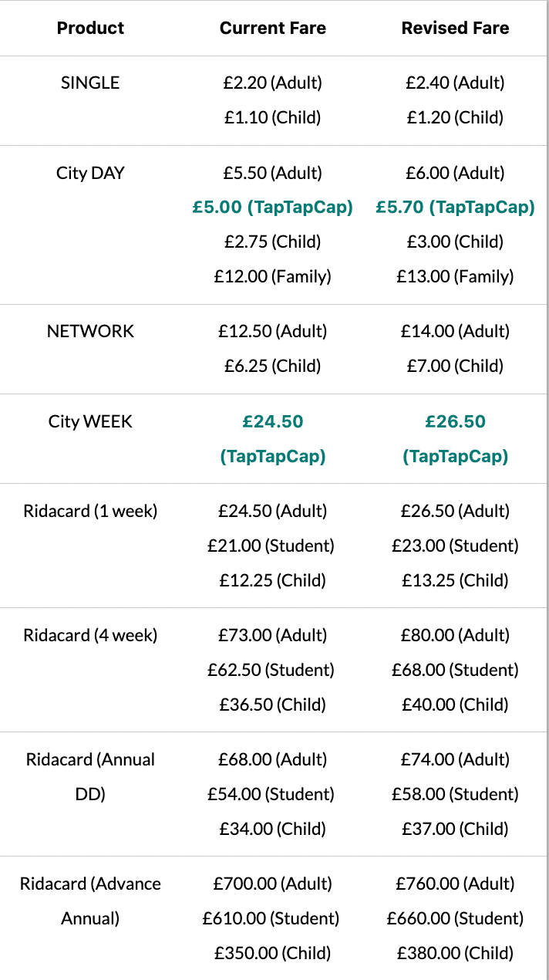
Task: Click the £760.00 (Adult) revised fare
Action: 455,884
